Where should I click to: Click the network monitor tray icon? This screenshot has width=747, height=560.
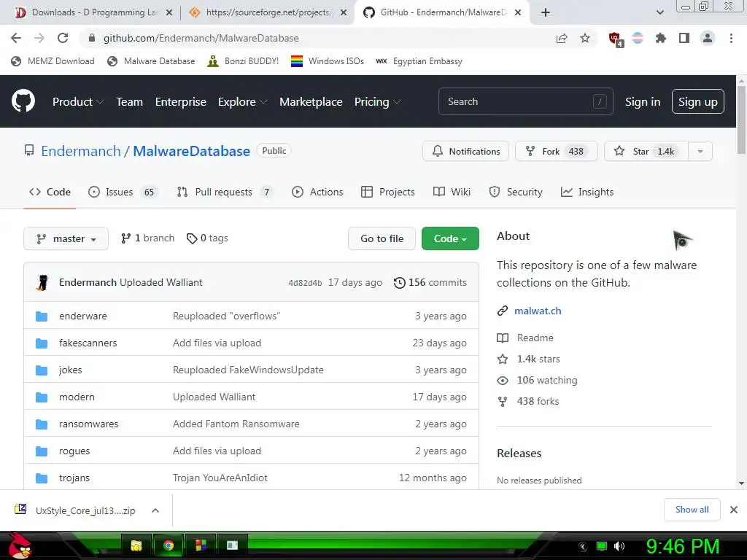(602, 546)
